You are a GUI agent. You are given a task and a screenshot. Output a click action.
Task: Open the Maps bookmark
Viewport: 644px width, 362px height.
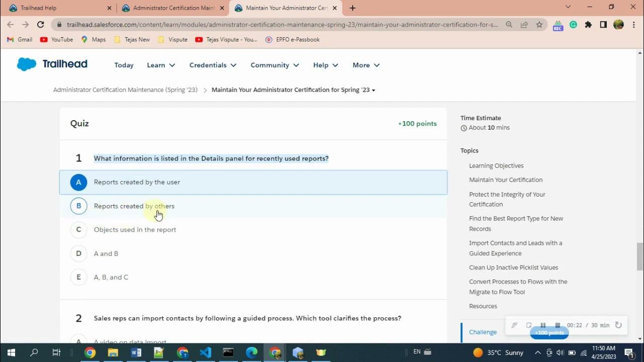[x=93, y=39]
